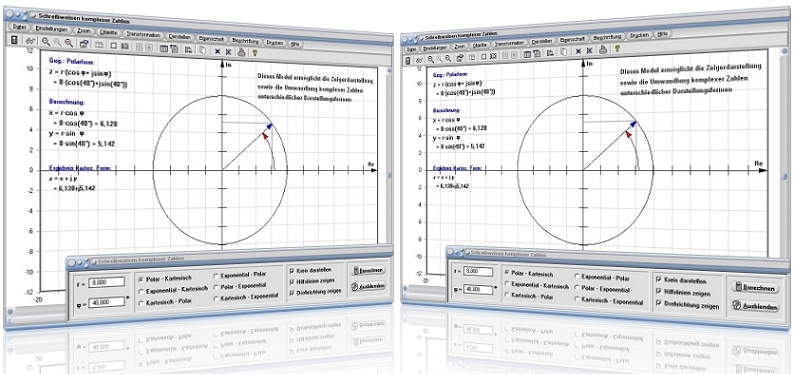The height and width of the screenshot is (374, 794).
Task: Click the grey middle magnifier in left window toolbar
Action: coord(57,43)
